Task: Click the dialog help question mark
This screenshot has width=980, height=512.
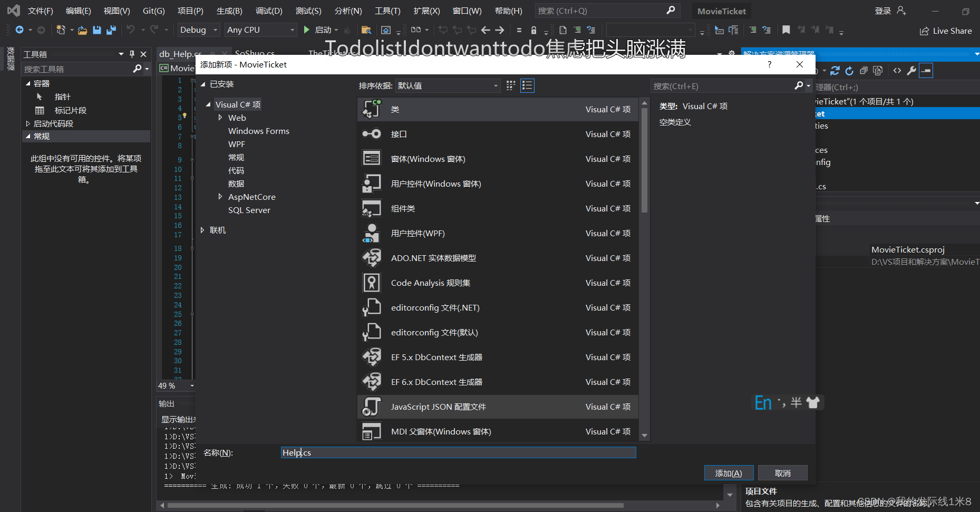Action: pos(770,64)
